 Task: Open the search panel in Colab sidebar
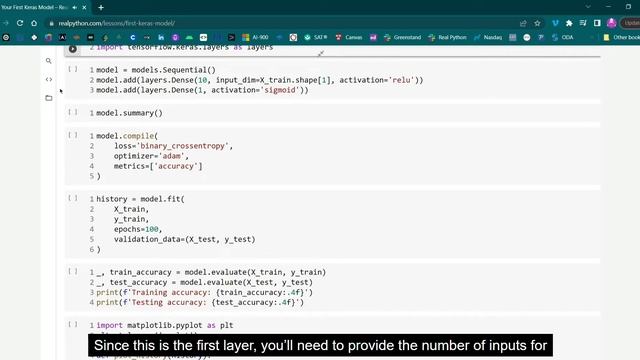pos(49,61)
